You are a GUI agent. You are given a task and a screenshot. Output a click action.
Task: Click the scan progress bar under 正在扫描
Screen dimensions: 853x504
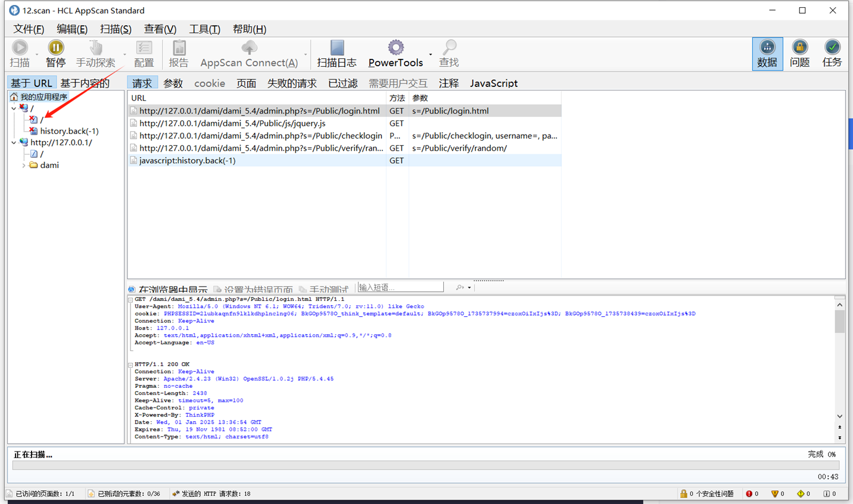point(425,465)
